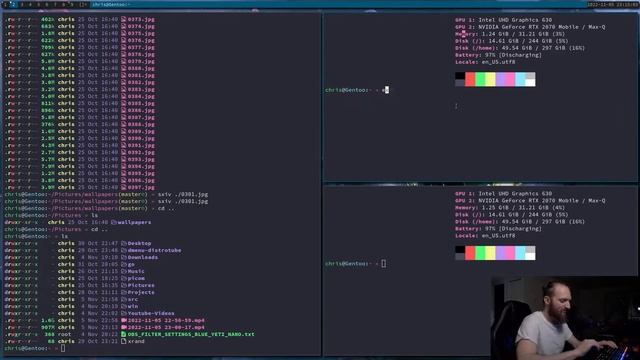This screenshot has height=360, width=640.
Task: Click the layout symbol in the status bar
Action: pos(83,4)
